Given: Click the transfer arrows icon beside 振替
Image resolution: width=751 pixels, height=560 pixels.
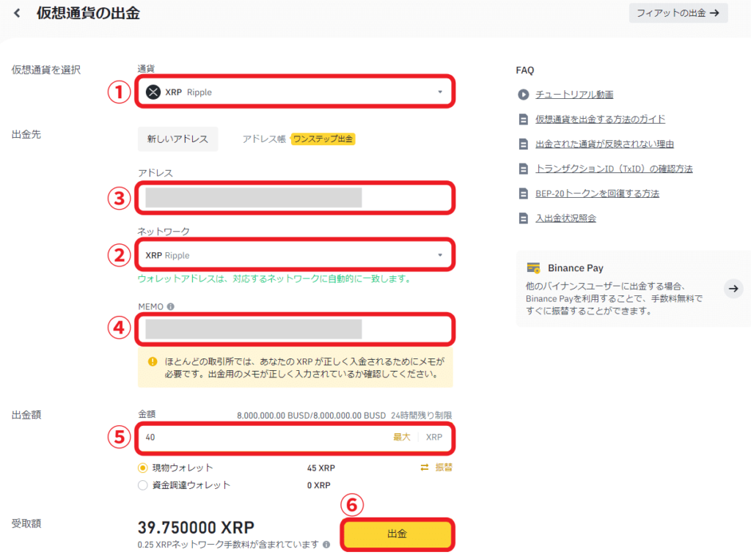Looking at the screenshot, I should pyautogui.click(x=425, y=468).
